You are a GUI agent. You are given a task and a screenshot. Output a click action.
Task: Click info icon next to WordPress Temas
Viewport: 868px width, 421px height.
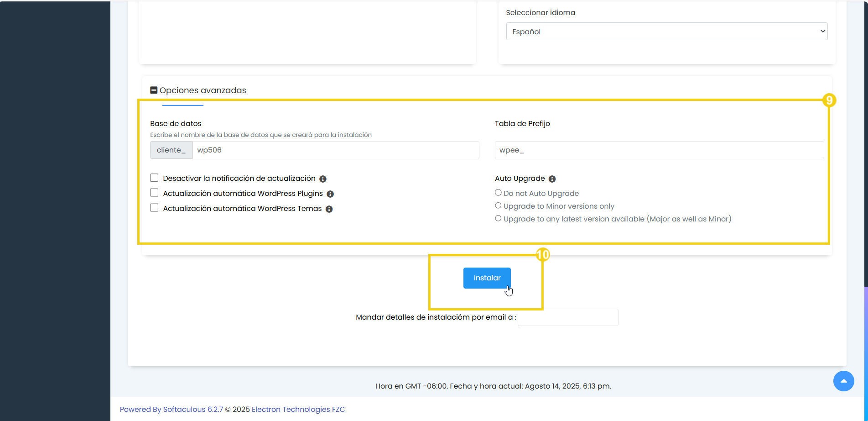pos(329,209)
